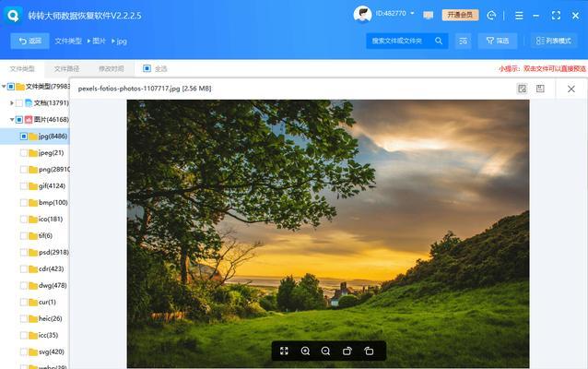Click the pexels-fotios-photos-1107717.jpg filename
588x369 pixels.
129,89
